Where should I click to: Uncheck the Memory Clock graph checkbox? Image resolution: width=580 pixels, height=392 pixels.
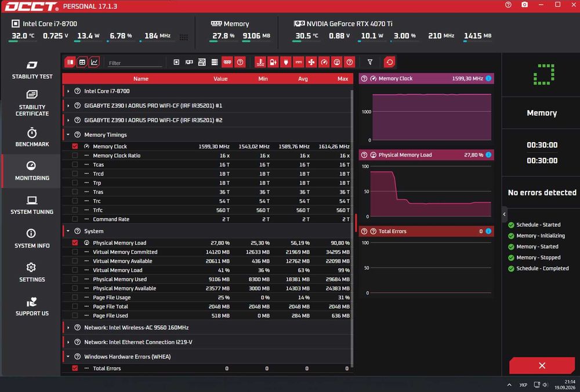[x=75, y=147]
